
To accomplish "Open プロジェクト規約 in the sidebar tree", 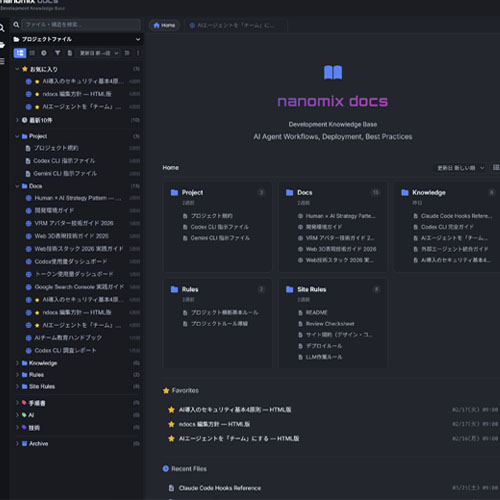I will [x=56, y=148].
